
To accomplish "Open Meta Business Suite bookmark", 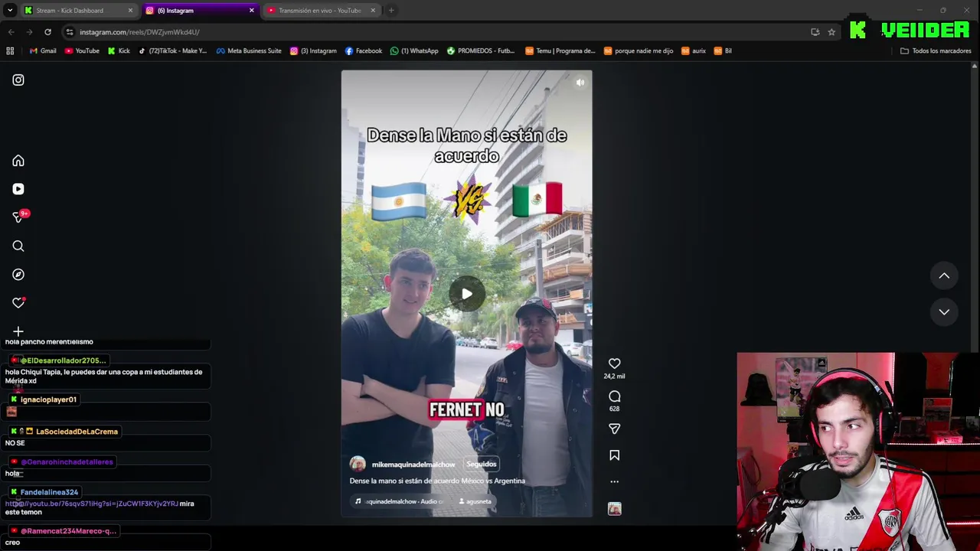I will (249, 51).
